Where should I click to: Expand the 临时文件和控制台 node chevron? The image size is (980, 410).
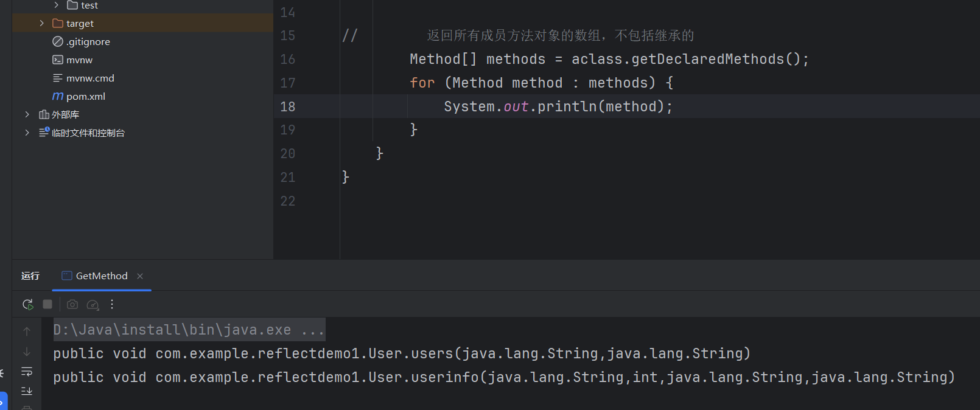point(27,133)
